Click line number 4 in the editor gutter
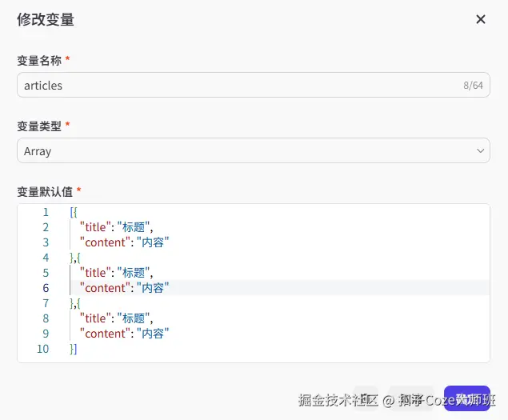Viewport: 508px width, 420px height. click(46, 258)
